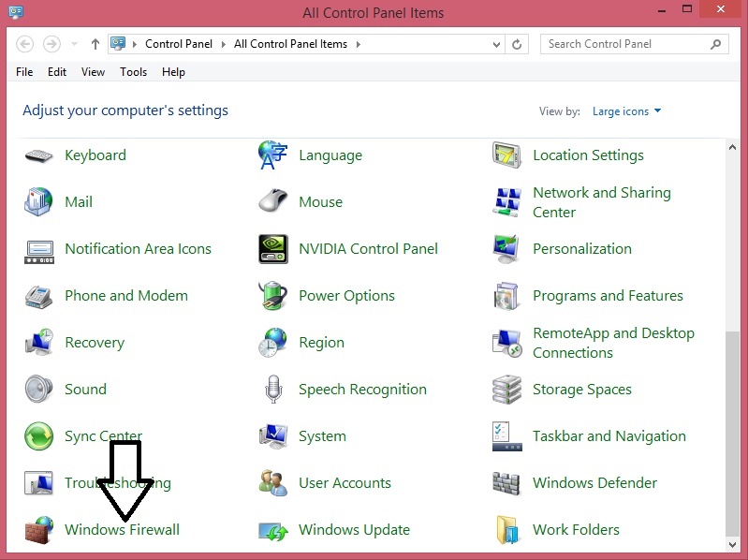Open Network and Sharing Center link
This screenshot has width=748, height=560.
[602, 202]
